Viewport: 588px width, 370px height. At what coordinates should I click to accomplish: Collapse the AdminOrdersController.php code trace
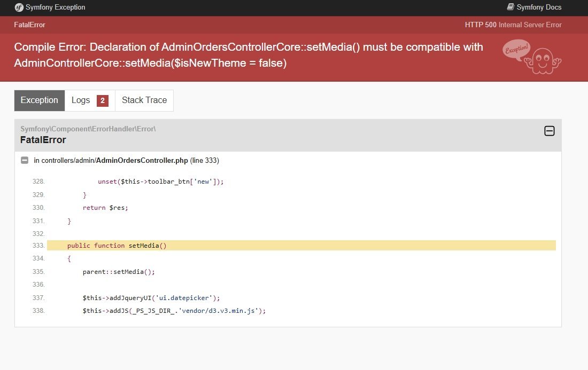25,160
